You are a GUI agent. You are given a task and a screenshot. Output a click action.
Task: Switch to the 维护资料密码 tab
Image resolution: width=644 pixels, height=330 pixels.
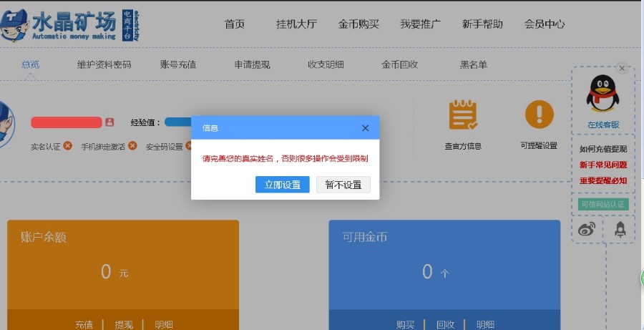tap(104, 64)
